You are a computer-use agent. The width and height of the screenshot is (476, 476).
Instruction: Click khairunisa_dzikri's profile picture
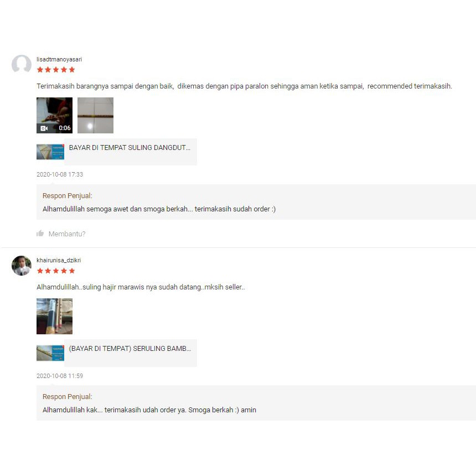(x=21, y=266)
